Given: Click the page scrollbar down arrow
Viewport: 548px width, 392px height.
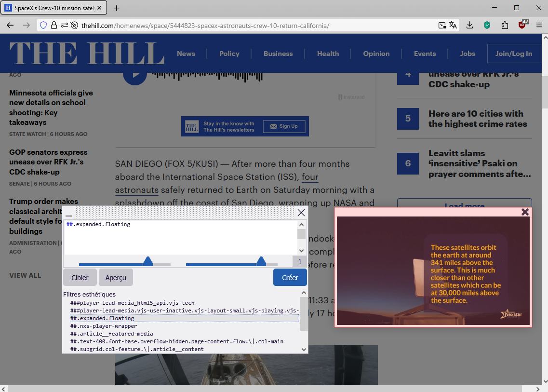Looking at the screenshot, I should click(545, 381).
